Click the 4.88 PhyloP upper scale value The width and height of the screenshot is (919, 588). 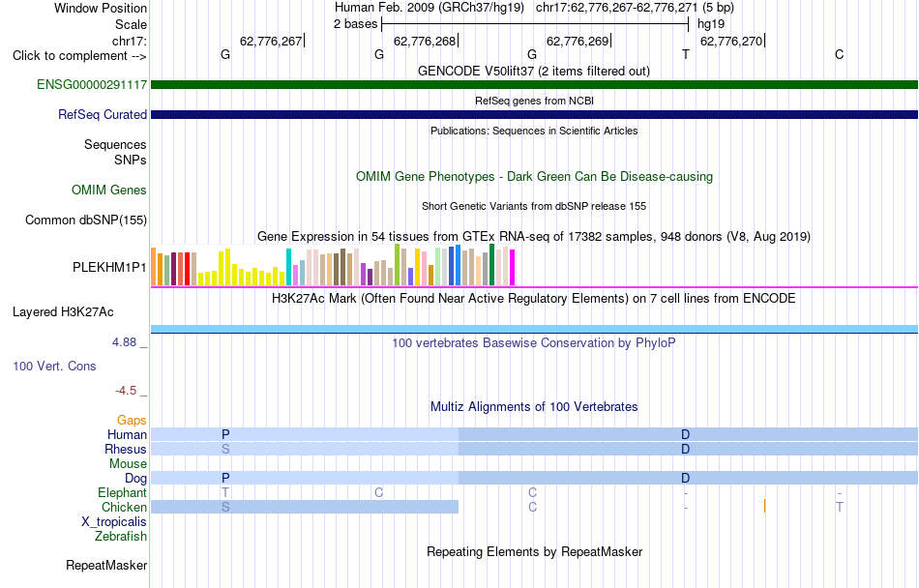point(124,342)
